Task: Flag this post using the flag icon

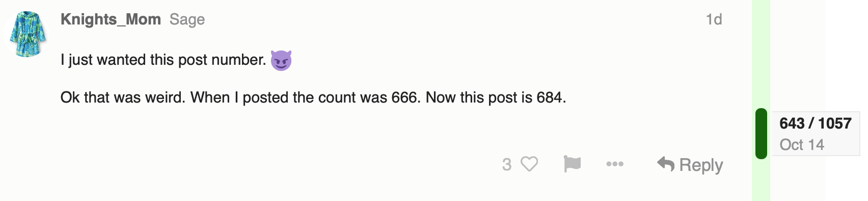Action: 572,164
